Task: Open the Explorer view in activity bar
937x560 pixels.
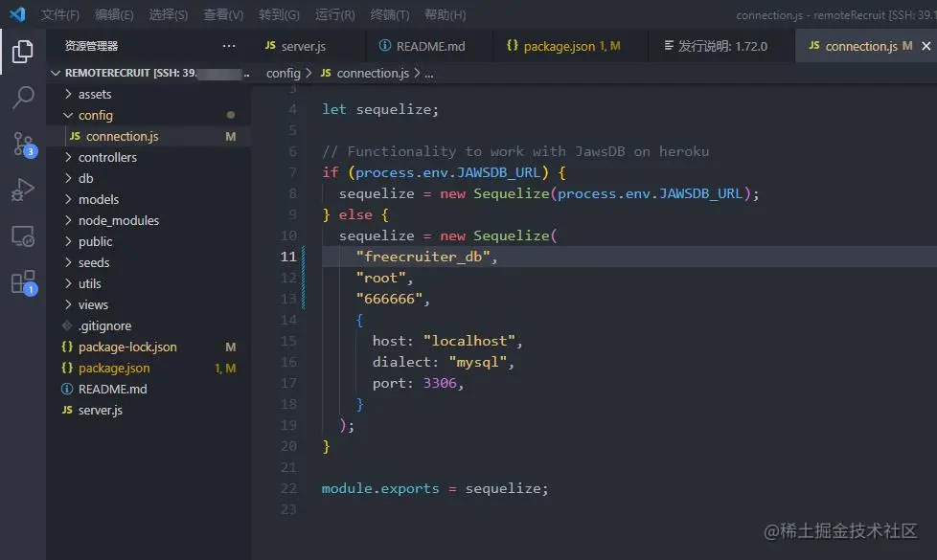Action: pyautogui.click(x=23, y=52)
